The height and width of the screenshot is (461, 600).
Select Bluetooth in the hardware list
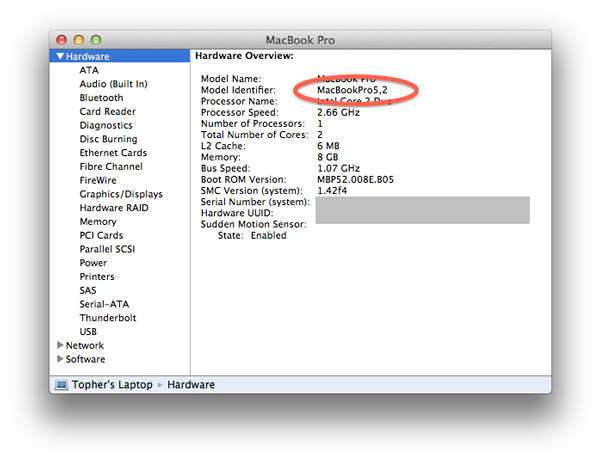pyautogui.click(x=101, y=98)
